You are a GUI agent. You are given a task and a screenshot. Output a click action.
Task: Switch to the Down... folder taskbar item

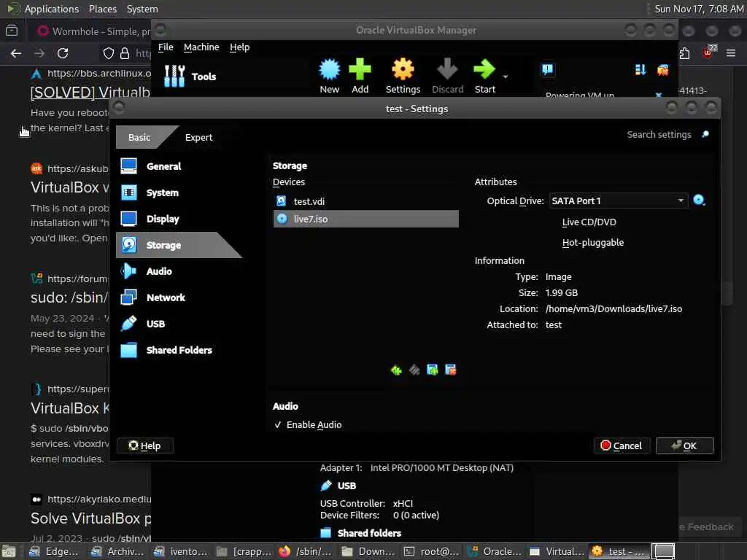[x=368, y=551]
